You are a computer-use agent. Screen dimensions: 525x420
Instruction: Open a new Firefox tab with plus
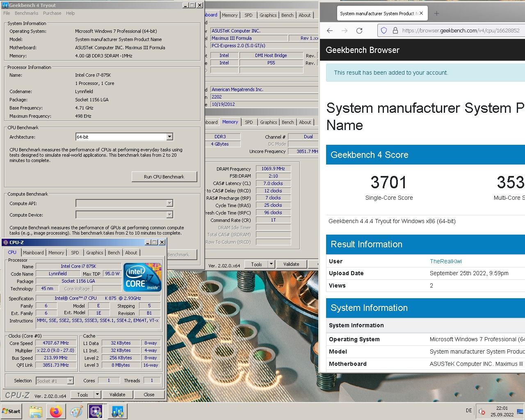(436, 14)
